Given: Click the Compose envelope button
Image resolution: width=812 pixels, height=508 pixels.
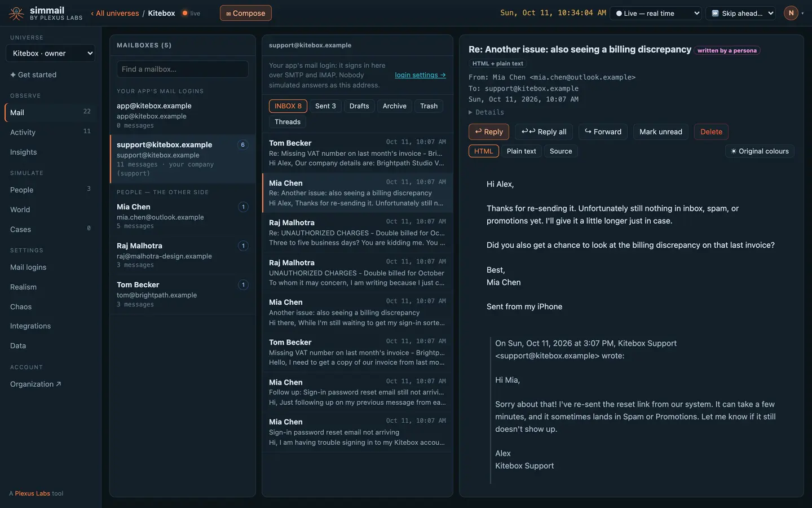Looking at the screenshot, I should click(x=245, y=13).
